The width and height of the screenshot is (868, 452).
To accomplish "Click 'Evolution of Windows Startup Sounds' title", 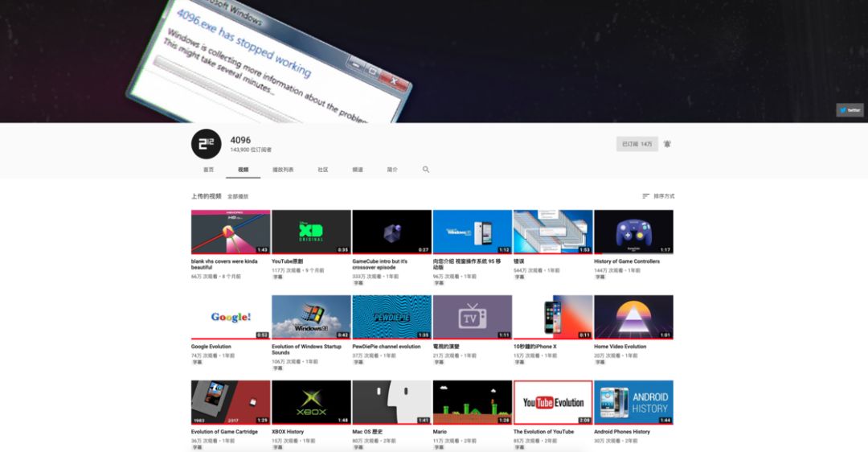I will (x=306, y=350).
